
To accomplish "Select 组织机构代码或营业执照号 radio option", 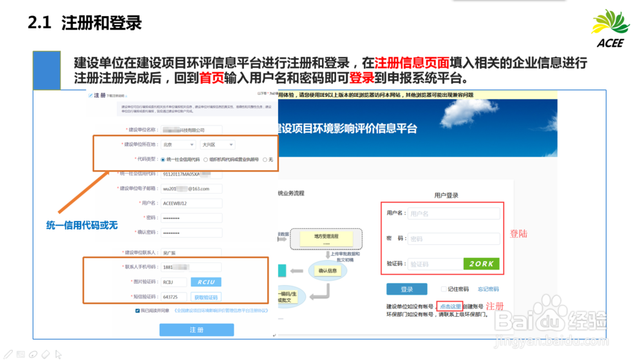I will pyautogui.click(x=206, y=159).
